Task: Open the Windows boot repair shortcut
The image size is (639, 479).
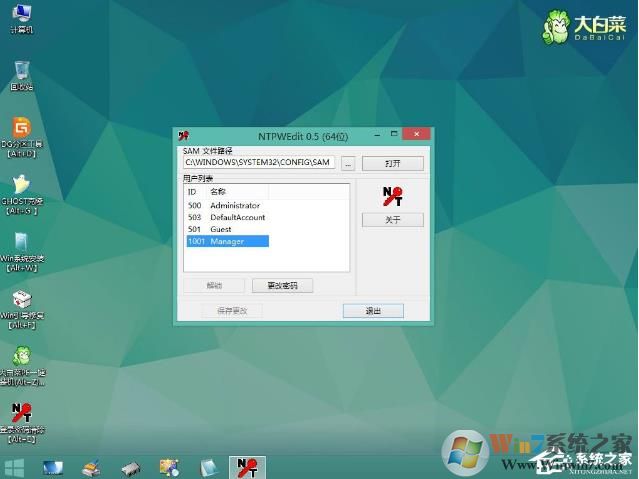Action: (21, 300)
